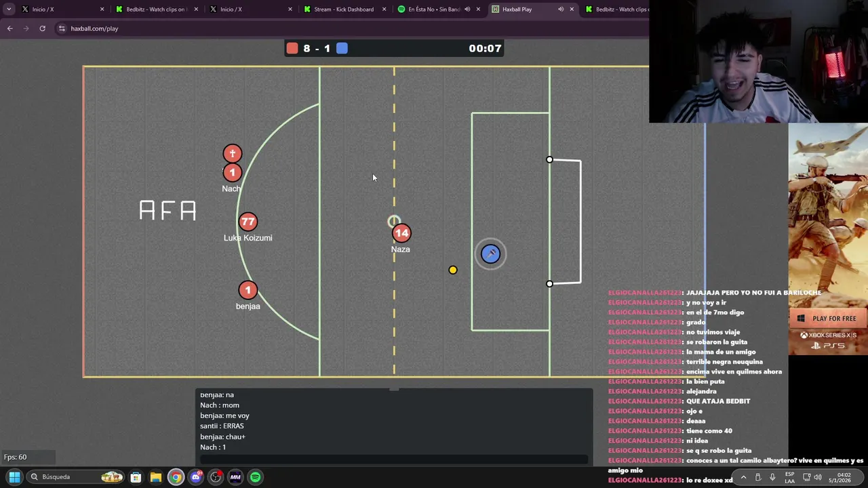Open OBS Studio from the taskbar
Viewport: 868px width, 488px height.
pyautogui.click(x=216, y=477)
